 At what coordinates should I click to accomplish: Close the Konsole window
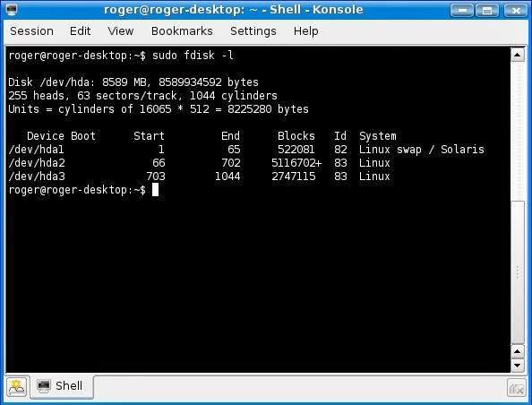pyautogui.click(x=515, y=10)
